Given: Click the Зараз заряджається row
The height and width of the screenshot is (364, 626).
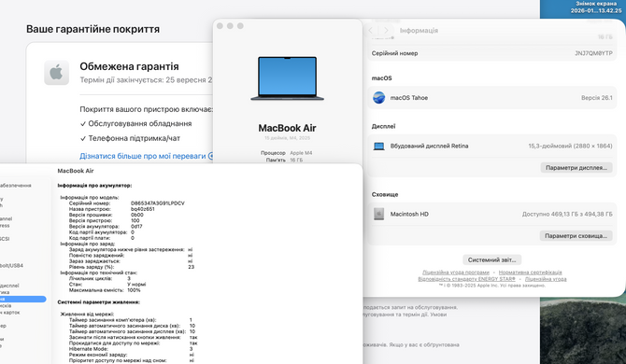Looking at the screenshot, I should [131, 261].
